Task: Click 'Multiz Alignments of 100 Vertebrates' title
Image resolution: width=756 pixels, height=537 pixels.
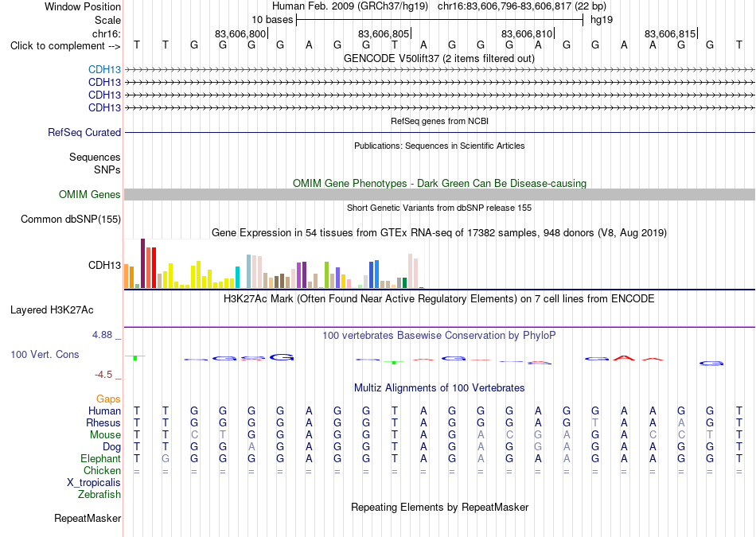Action: pyautogui.click(x=439, y=388)
